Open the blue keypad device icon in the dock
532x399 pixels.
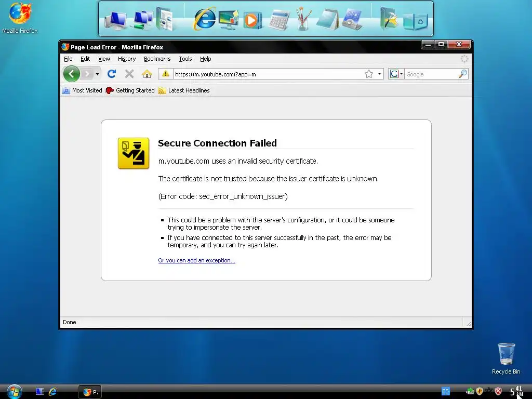click(352, 20)
